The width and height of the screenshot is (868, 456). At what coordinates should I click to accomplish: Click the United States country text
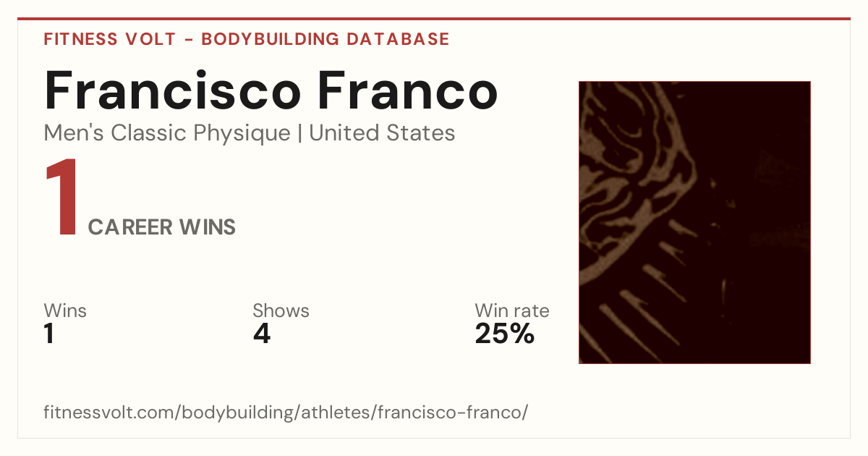(382, 133)
